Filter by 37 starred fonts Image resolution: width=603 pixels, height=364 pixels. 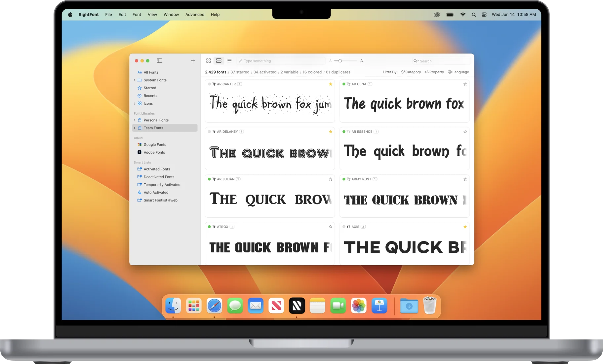click(240, 72)
